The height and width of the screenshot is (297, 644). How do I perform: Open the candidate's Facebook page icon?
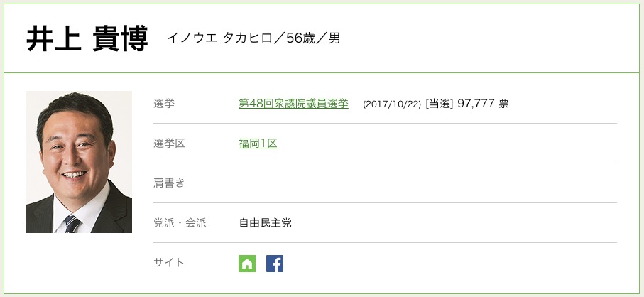click(275, 264)
